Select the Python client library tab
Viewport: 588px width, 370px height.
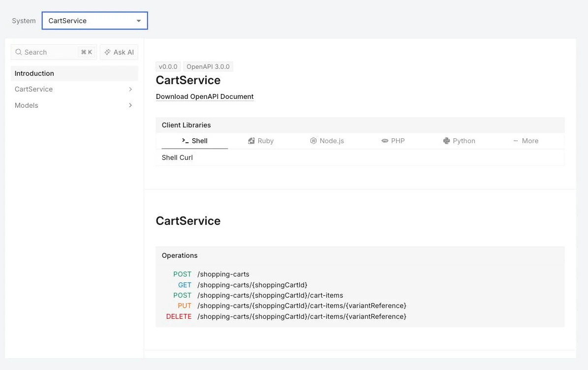459,141
